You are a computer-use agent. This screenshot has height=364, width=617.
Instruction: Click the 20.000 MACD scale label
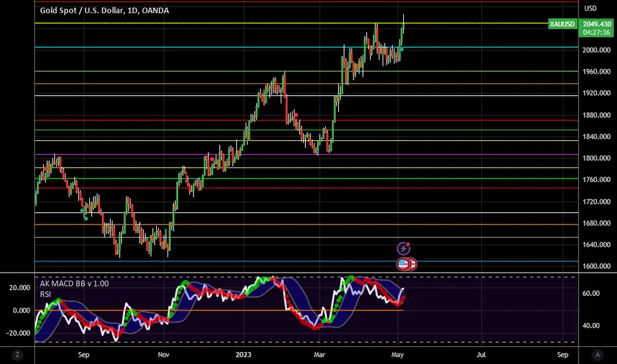[20, 288]
